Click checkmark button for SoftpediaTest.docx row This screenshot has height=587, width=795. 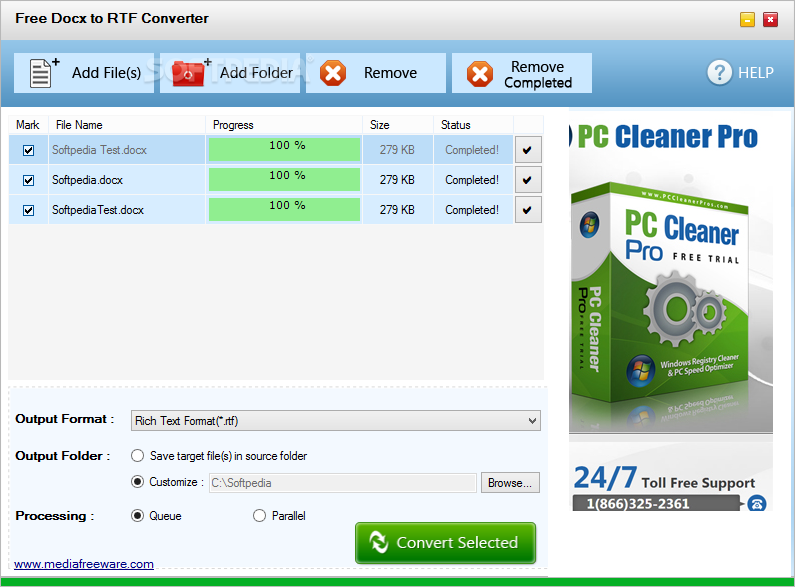coord(528,210)
